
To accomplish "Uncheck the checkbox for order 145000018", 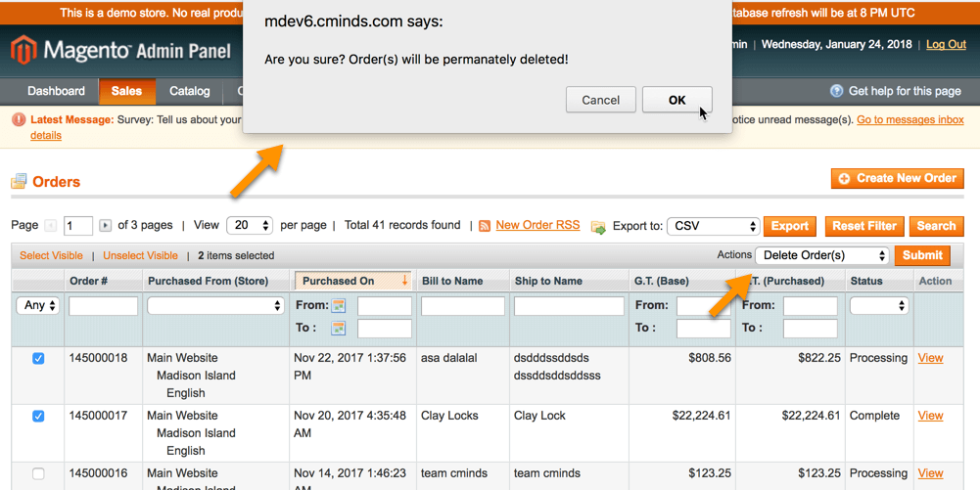I will click(x=38, y=359).
